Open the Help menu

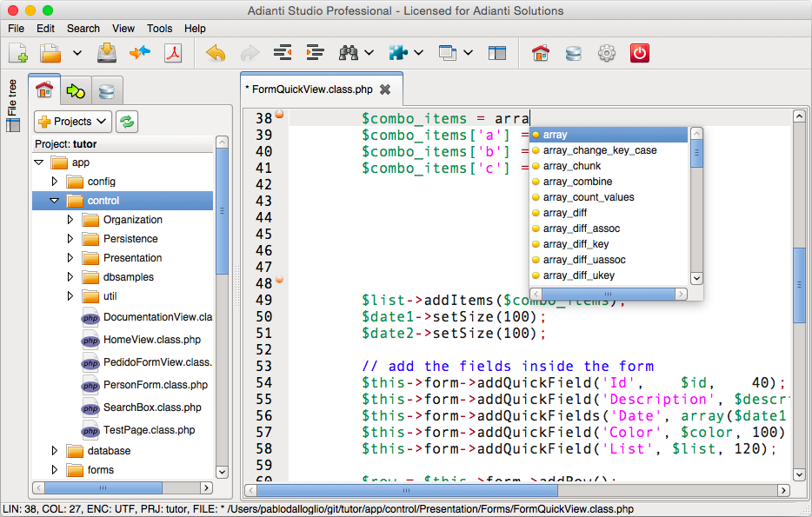[196, 29]
